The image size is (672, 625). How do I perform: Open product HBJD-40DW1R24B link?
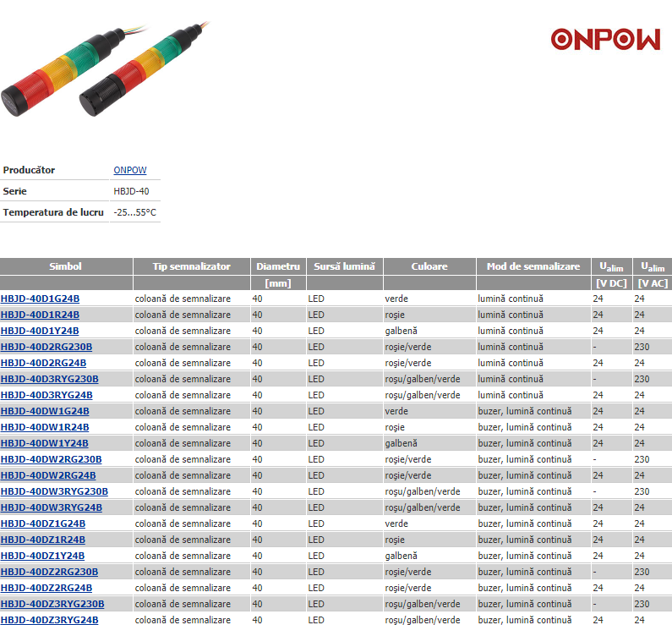pos(45,427)
